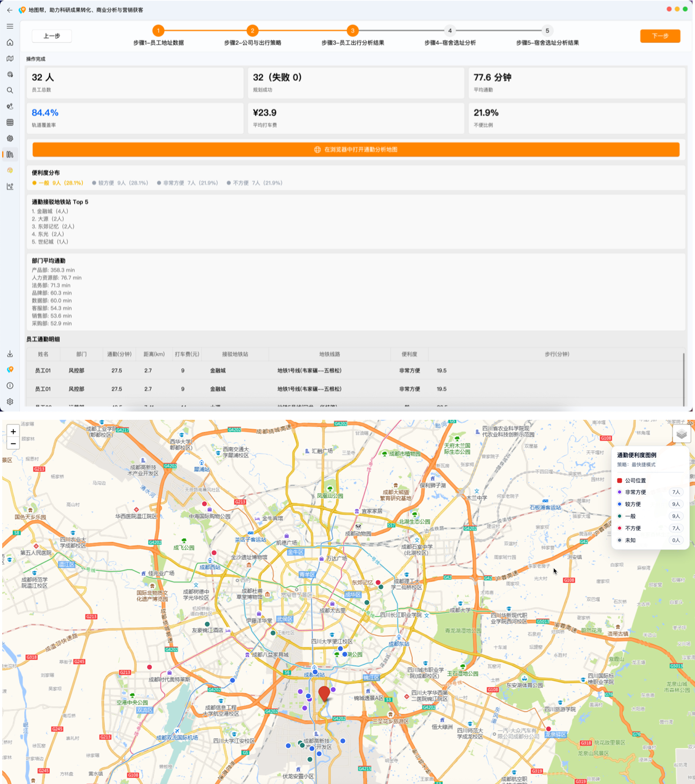
Task: Click the home icon in left sidebar
Action: tap(10, 42)
